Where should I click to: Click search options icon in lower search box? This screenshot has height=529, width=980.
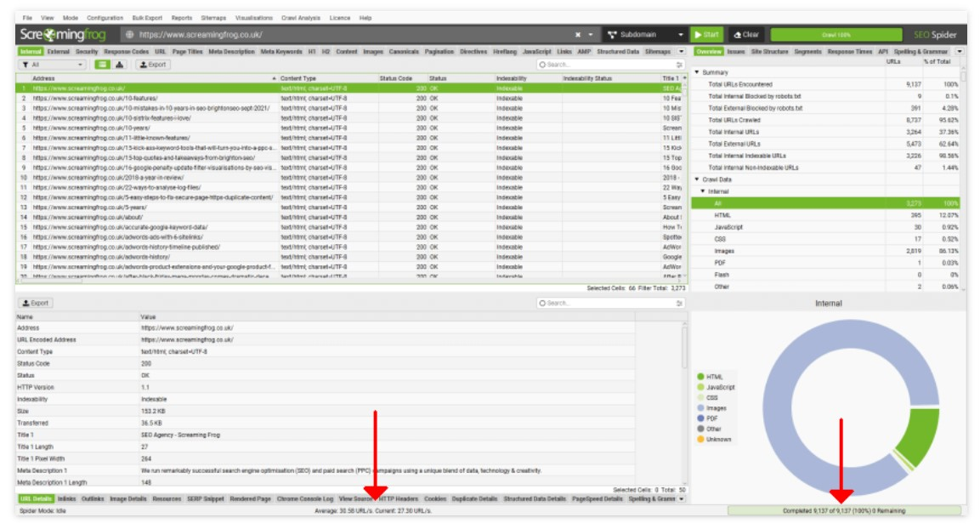coord(679,303)
